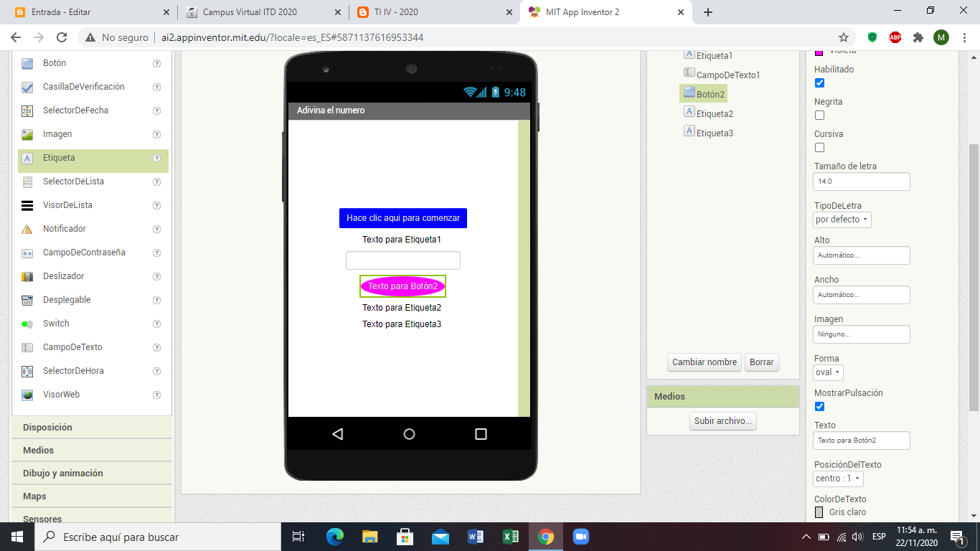The width and height of the screenshot is (980, 551).
Task: Open help for Botón component
Action: [156, 63]
